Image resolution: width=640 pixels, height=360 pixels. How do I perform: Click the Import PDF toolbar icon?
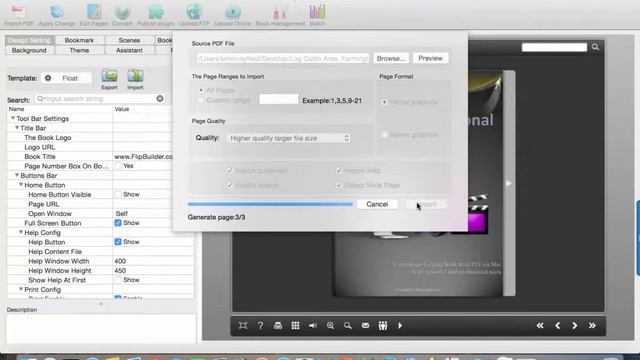tap(18, 11)
